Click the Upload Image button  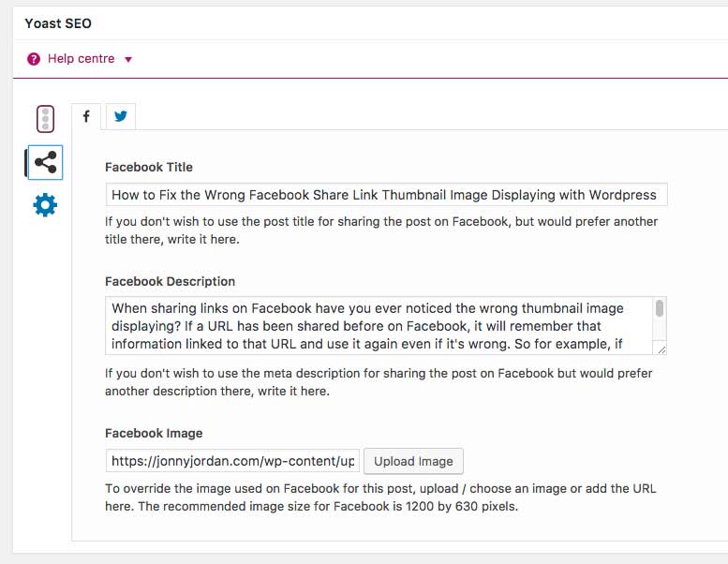(413, 461)
